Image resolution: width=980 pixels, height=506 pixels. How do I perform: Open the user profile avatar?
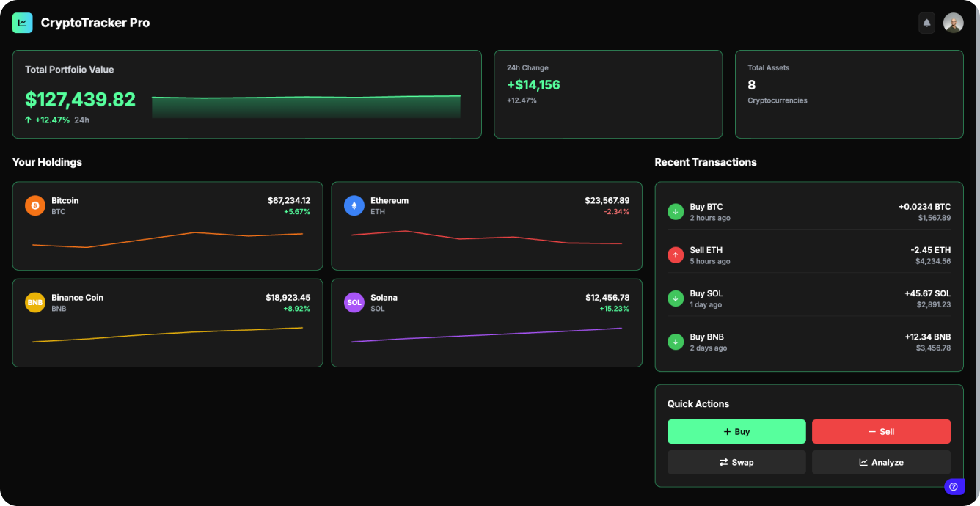pos(954,23)
